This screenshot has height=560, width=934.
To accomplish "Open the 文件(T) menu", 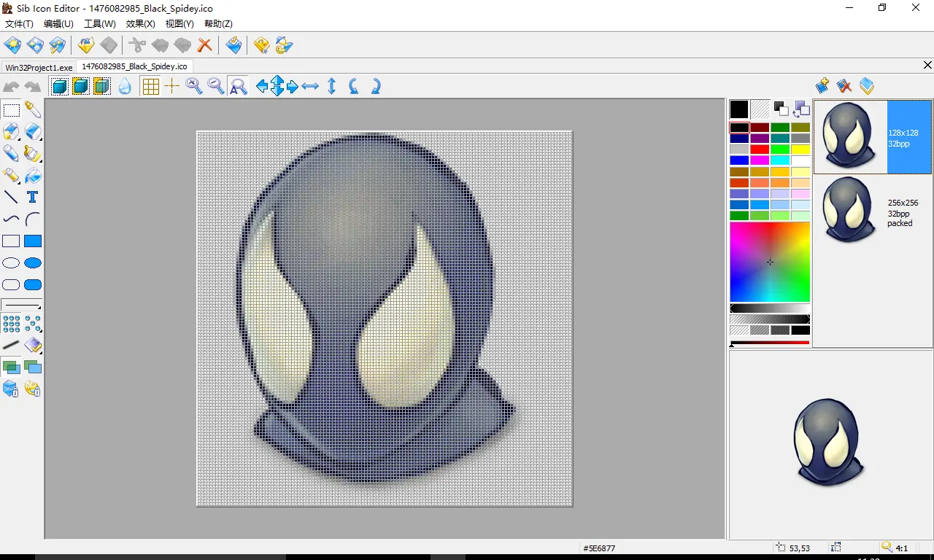I will 19,24.
